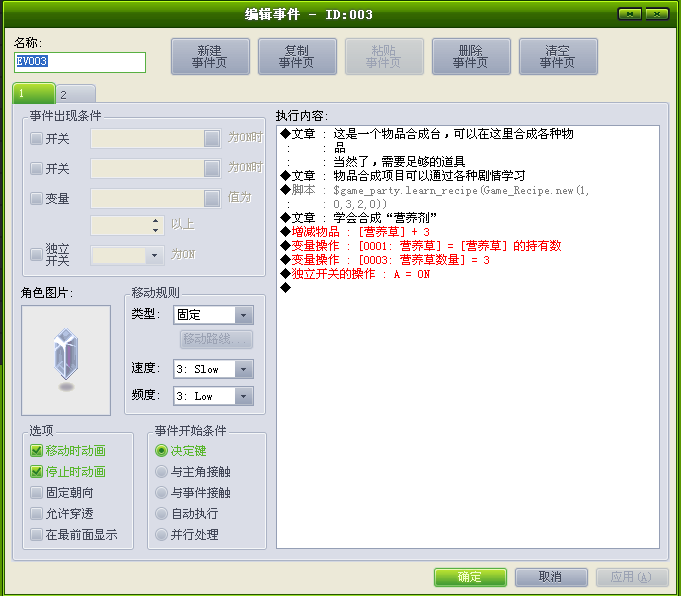Viewport: 681px width, 596px height.
Task: Click the 应用 apply button
Action: (x=632, y=577)
